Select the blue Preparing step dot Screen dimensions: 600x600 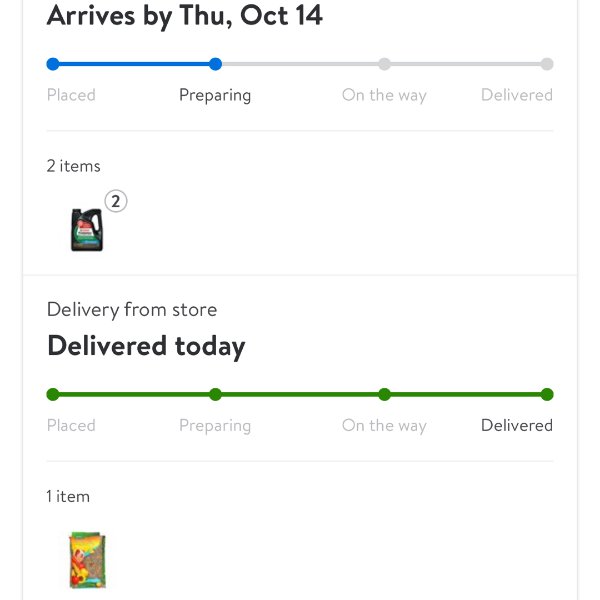click(x=215, y=64)
